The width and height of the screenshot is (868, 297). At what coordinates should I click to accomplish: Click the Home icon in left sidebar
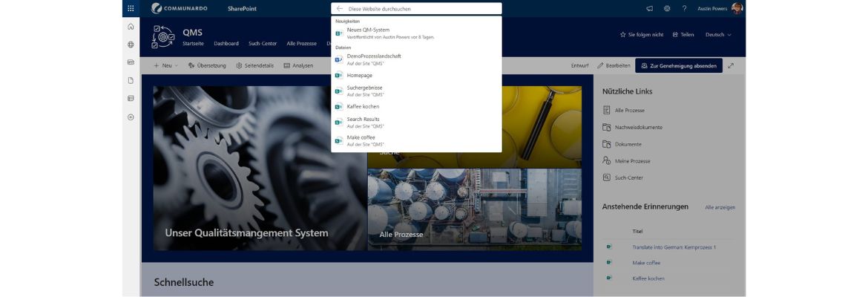point(131,27)
